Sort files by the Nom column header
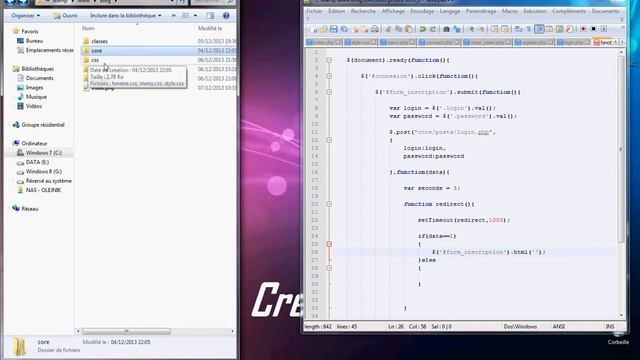Screen dimensions: 640x360 88,28
